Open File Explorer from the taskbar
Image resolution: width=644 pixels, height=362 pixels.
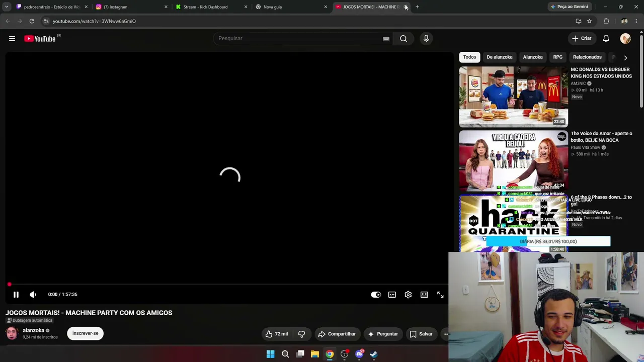[x=315, y=354]
